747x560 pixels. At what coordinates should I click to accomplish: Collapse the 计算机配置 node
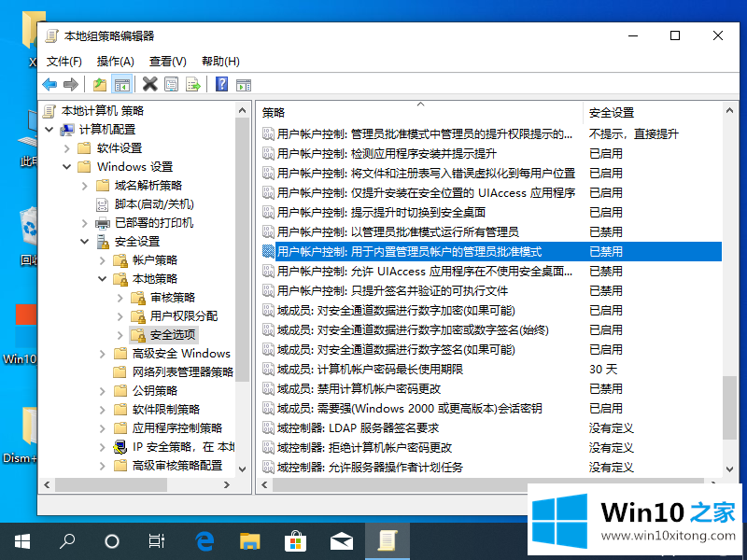tap(49, 130)
